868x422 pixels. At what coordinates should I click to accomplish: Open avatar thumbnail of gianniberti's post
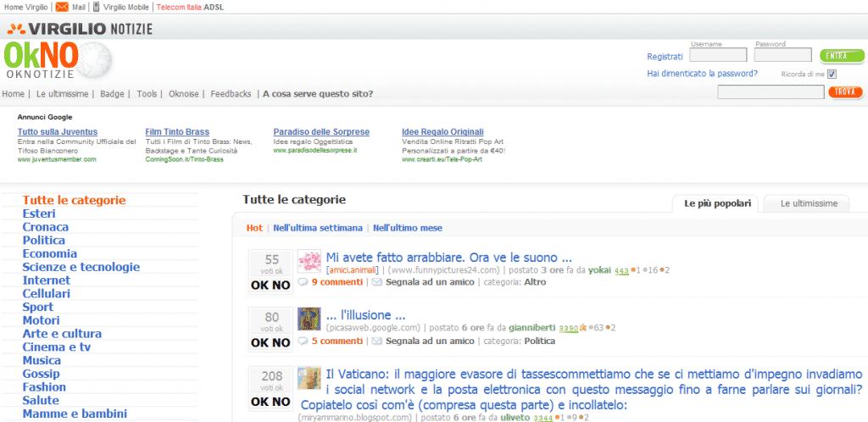(309, 319)
